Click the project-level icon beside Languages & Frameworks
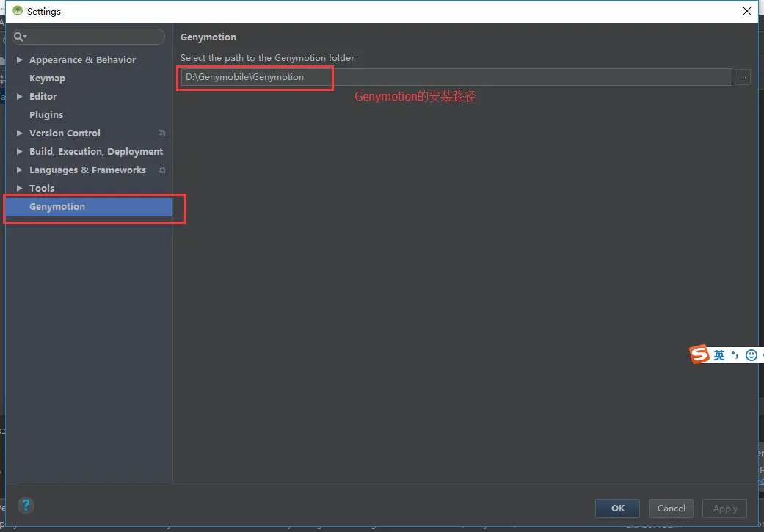Viewport: 764px width, 532px height. click(x=161, y=170)
